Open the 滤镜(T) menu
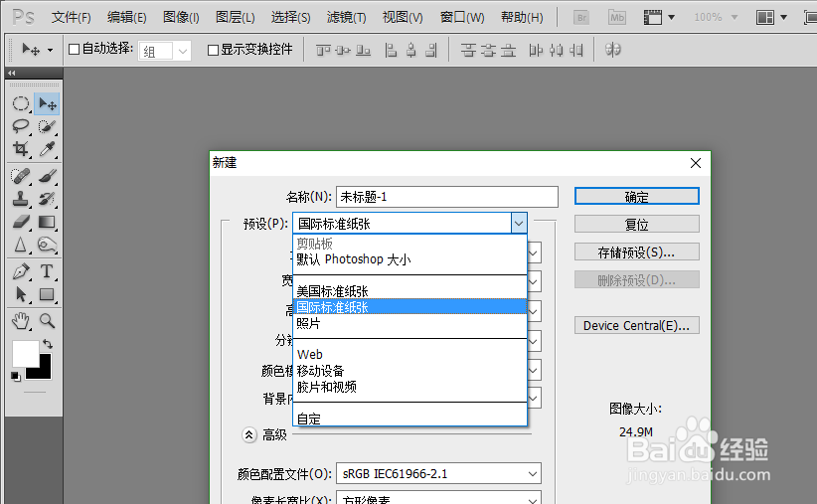The width and height of the screenshot is (817, 504). [x=347, y=17]
